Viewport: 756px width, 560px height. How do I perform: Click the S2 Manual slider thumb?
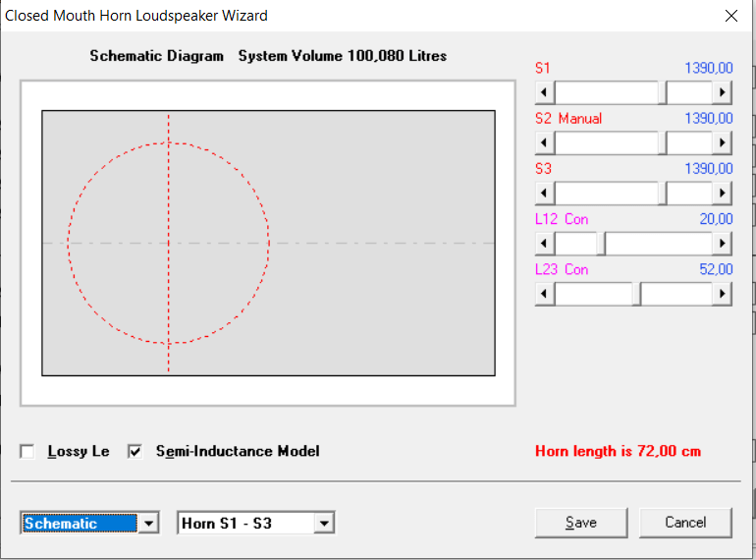click(663, 142)
